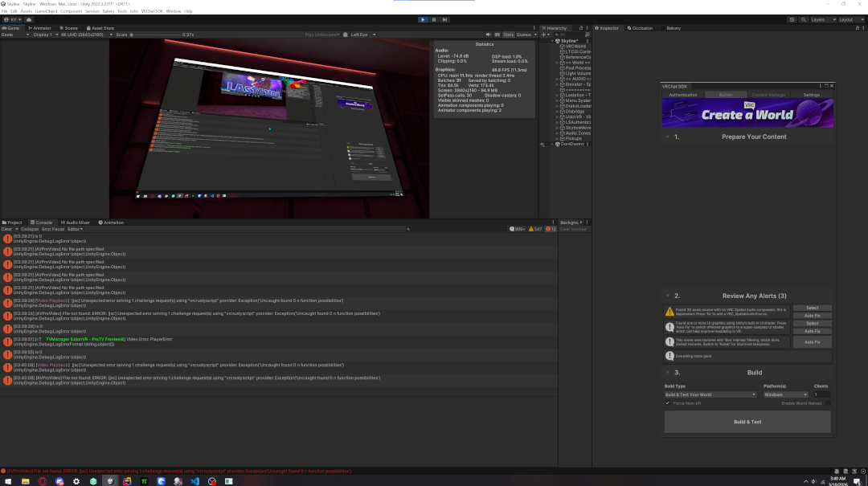Image resolution: width=868 pixels, height=486 pixels.
Task: Switch to the Scene tab
Action: [x=68, y=27]
